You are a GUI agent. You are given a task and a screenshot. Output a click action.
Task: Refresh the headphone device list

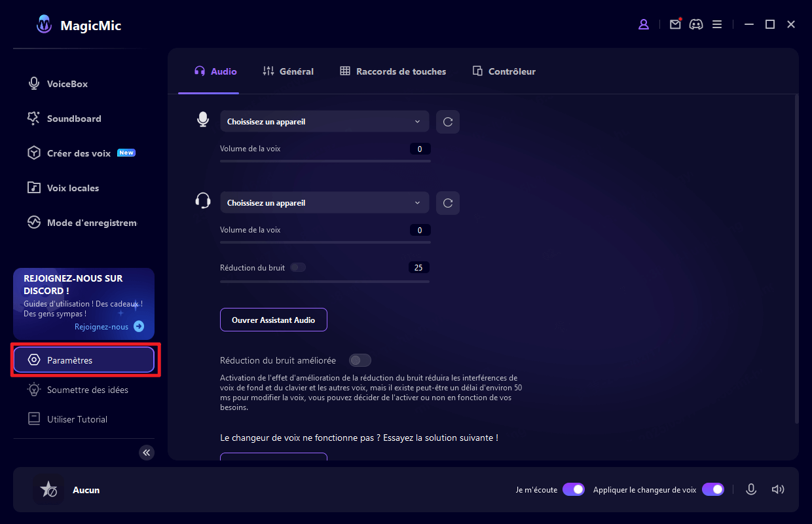point(448,203)
